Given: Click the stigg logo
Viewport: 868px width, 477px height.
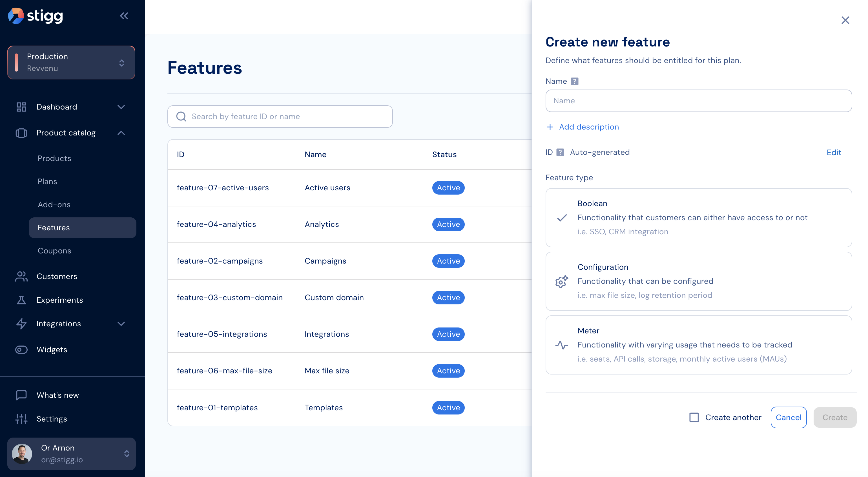Looking at the screenshot, I should [x=36, y=15].
